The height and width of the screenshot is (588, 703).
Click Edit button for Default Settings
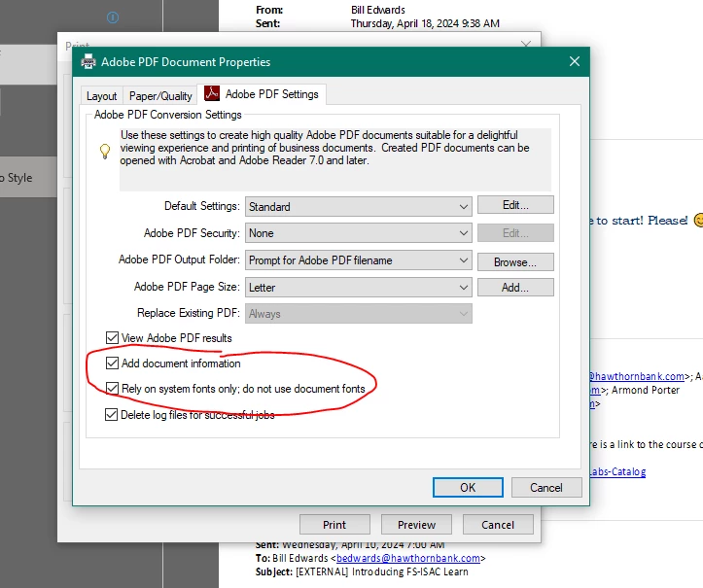click(515, 205)
